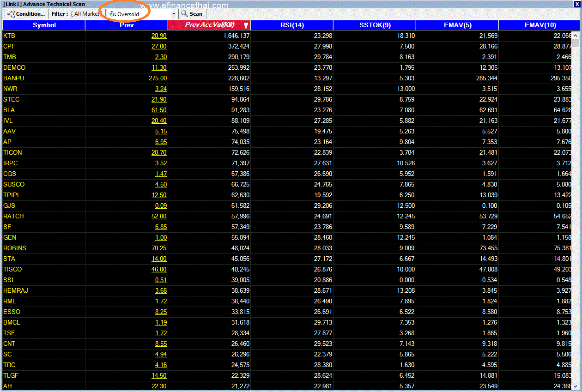
Task: Select the ROBINS symbol
Action: click(x=15, y=248)
